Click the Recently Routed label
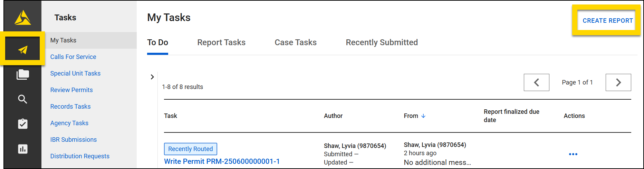The height and width of the screenshot is (169, 644). click(190, 149)
